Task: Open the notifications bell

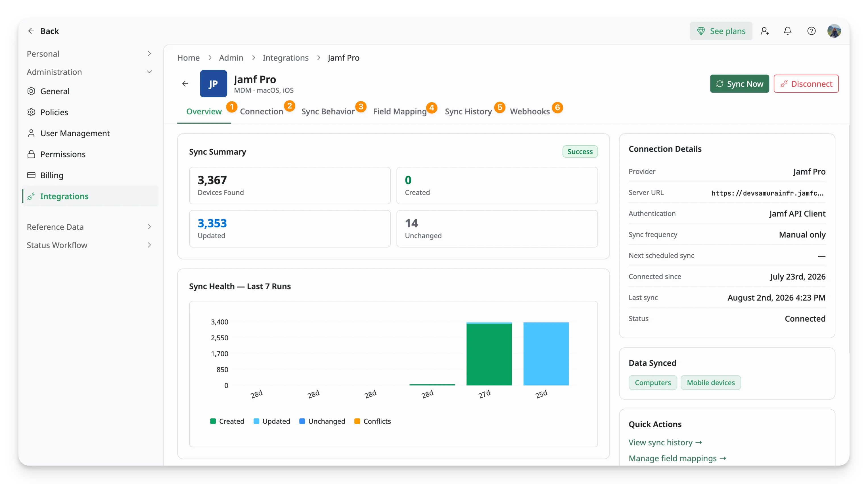Action: [x=787, y=31]
